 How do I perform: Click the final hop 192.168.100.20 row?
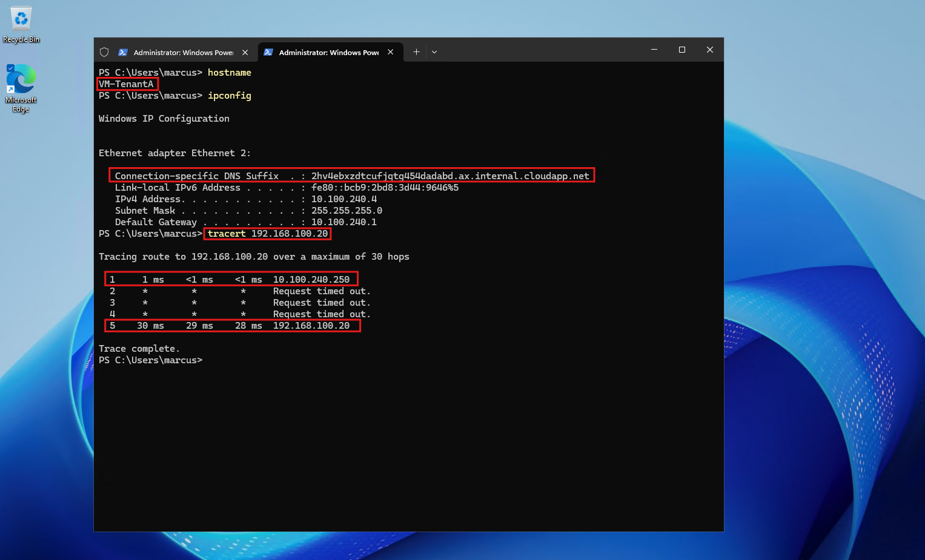[232, 326]
